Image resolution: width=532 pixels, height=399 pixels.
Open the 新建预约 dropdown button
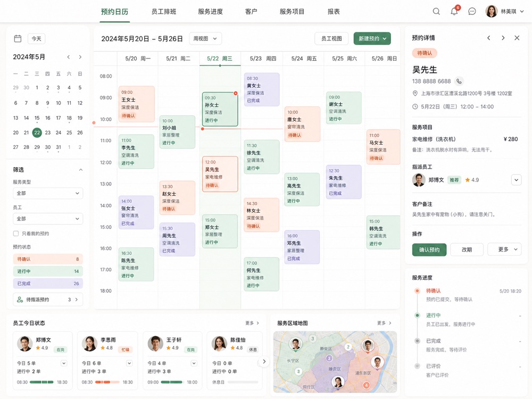[372, 39]
